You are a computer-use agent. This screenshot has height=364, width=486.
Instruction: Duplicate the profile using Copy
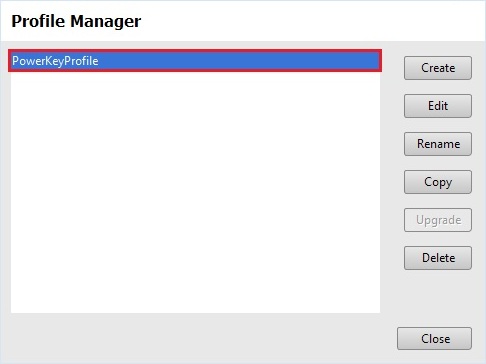click(x=438, y=182)
